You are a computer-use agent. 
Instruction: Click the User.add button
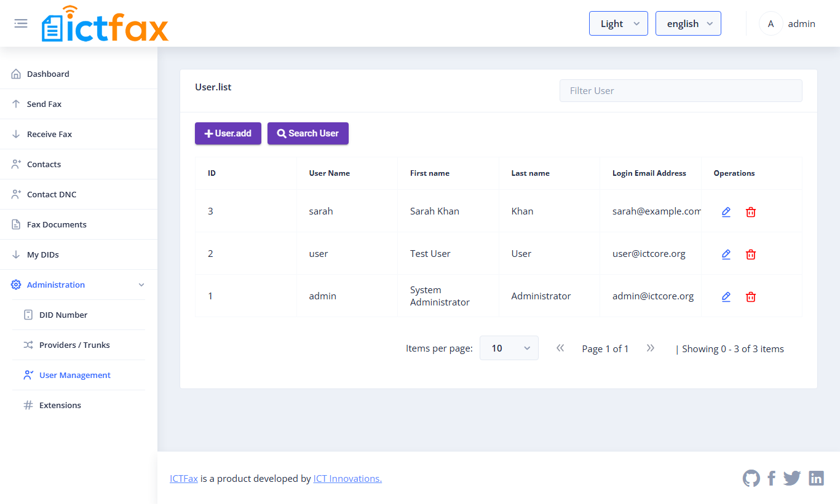click(228, 133)
